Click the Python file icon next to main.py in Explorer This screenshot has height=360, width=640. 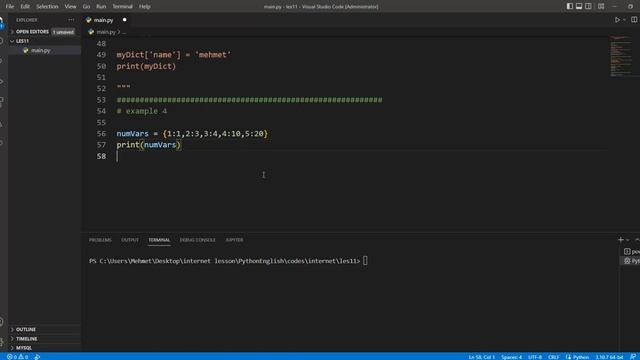[x=26, y=50]
